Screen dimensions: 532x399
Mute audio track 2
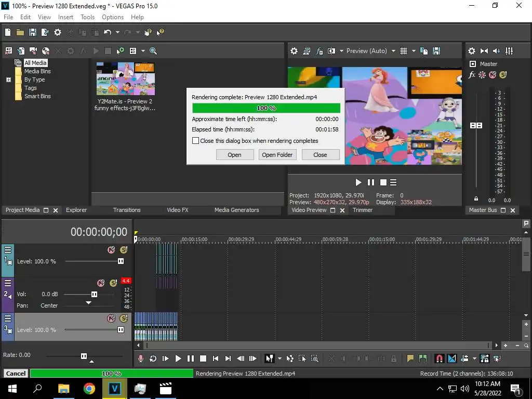click(x=101, y=283)
